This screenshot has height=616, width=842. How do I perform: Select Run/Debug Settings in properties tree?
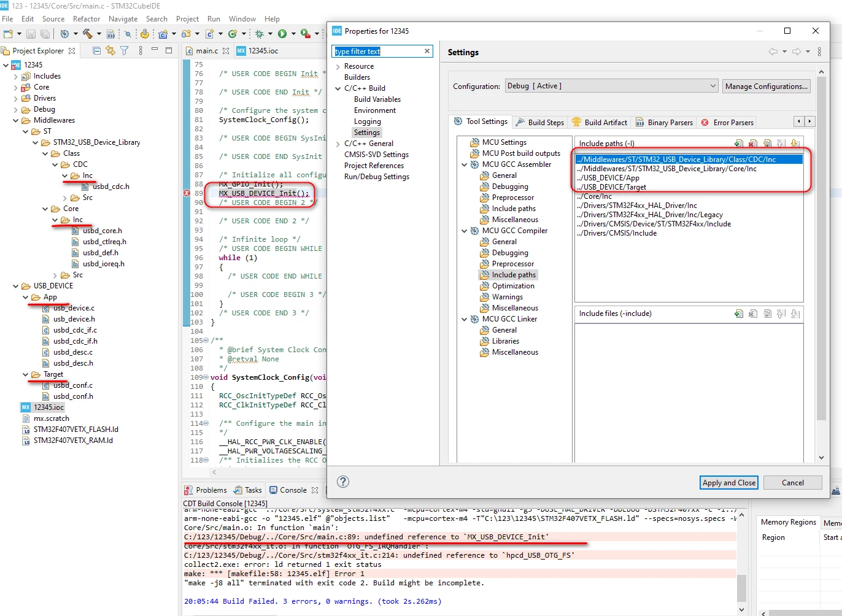point(377,177)
